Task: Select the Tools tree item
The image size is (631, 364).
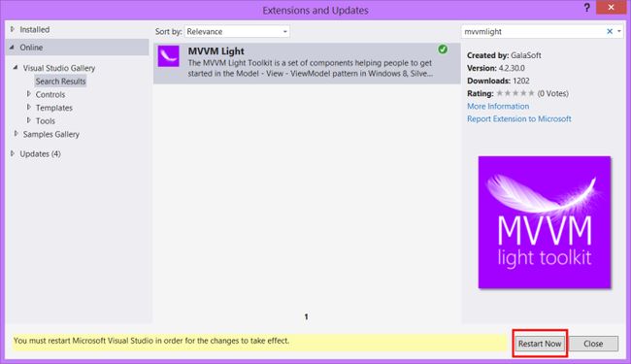Action: [45, 121]
